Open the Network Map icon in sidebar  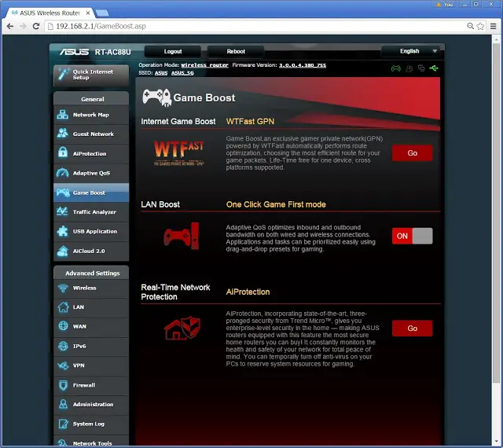[63, 115]
